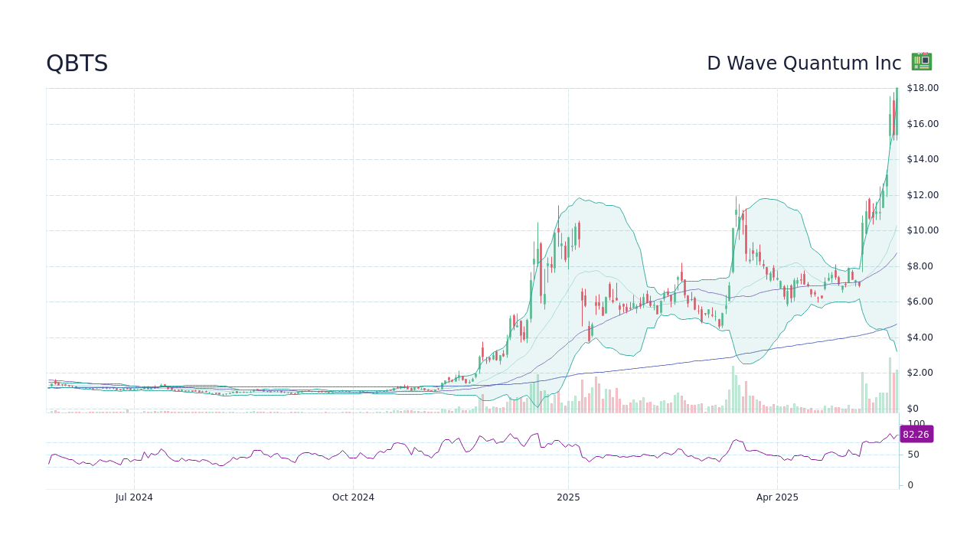Click the $2.00 price axis label

click(920, 373)
